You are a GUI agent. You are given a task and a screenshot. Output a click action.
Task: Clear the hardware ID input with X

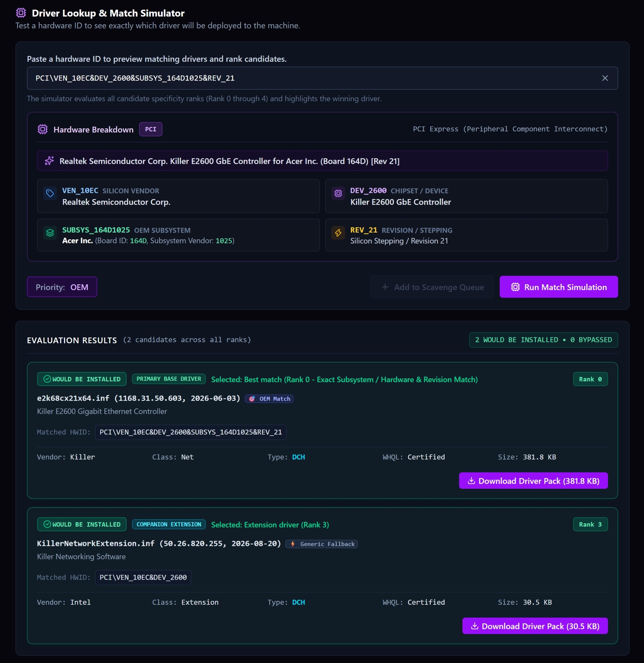pyautogui.click(x=605, y=78)
